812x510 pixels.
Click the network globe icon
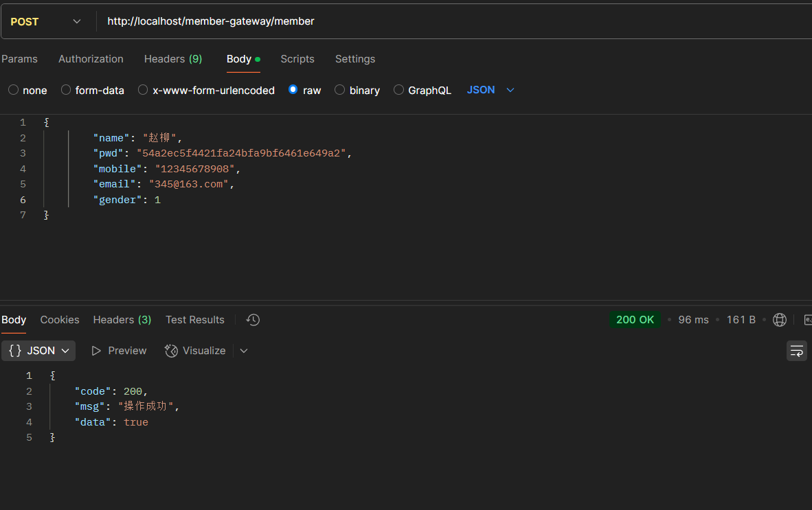point(780,320)
